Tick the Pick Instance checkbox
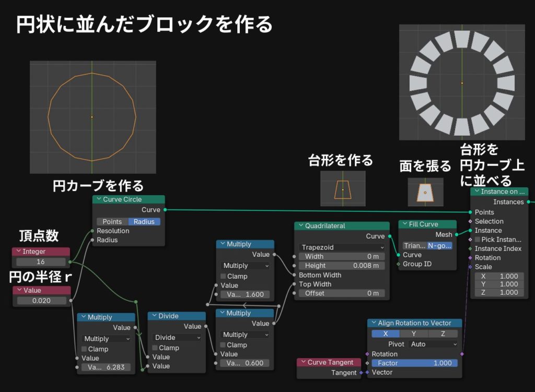This screenshot has height=392, width=535. pyautogui.click(x=478, y=240)
